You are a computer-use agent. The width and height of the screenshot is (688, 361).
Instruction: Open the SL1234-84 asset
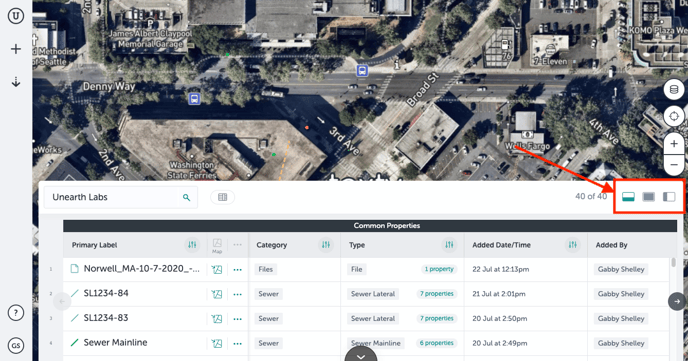[106, 293]
